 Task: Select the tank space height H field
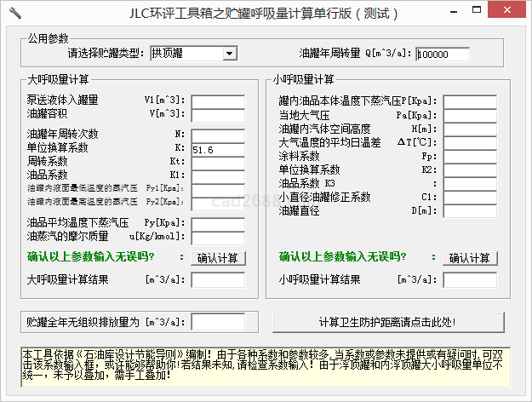click(x=469, y=129)
